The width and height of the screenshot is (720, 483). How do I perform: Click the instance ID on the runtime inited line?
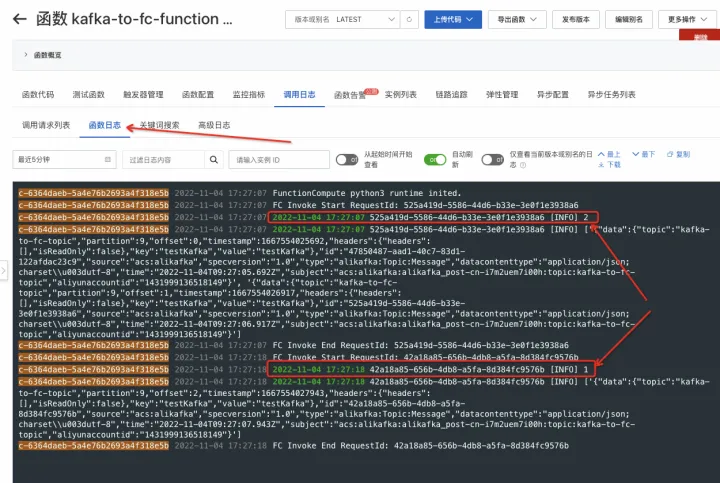tap(94, 193)
